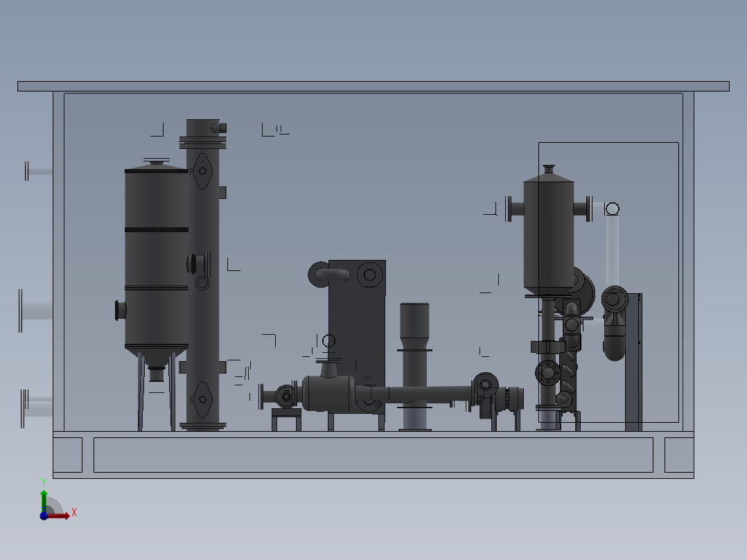Click the green Y axis of the triad

pos(44,501)
